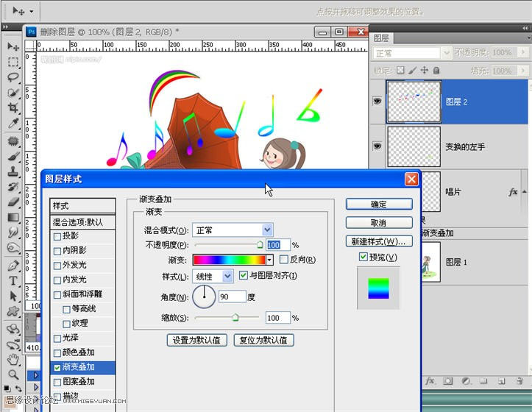Select the Zoom magnifier tool

(x=13, y=374)
